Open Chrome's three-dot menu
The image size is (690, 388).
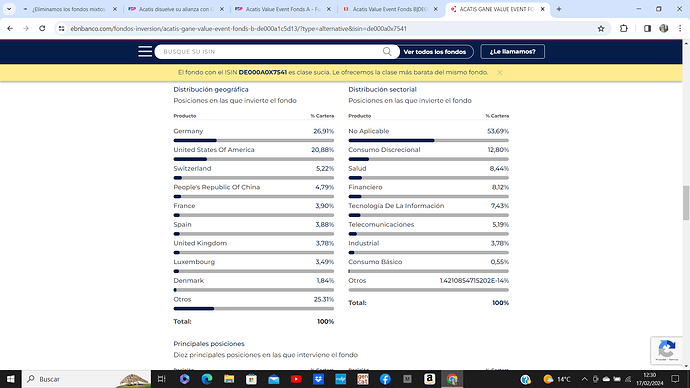680,29
